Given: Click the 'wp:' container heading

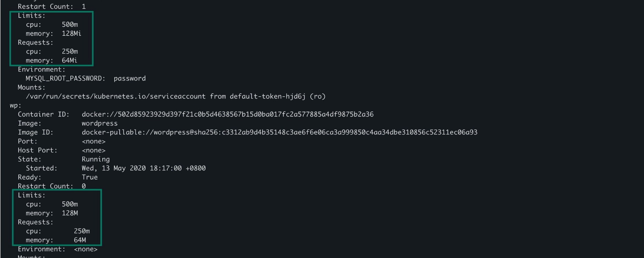Looking at the screenshot, I should pyautogui.click(x=16, y=106).
